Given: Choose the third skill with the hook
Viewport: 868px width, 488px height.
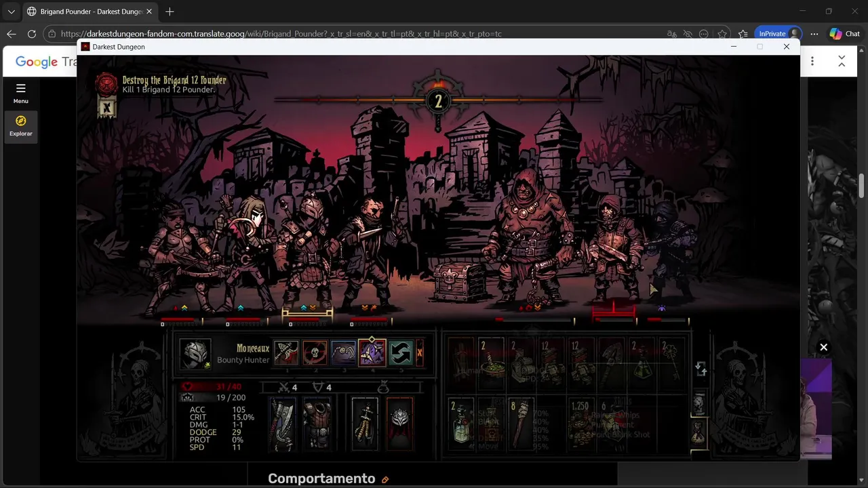Looking at the screenshot, I should (x=343, y=353).
